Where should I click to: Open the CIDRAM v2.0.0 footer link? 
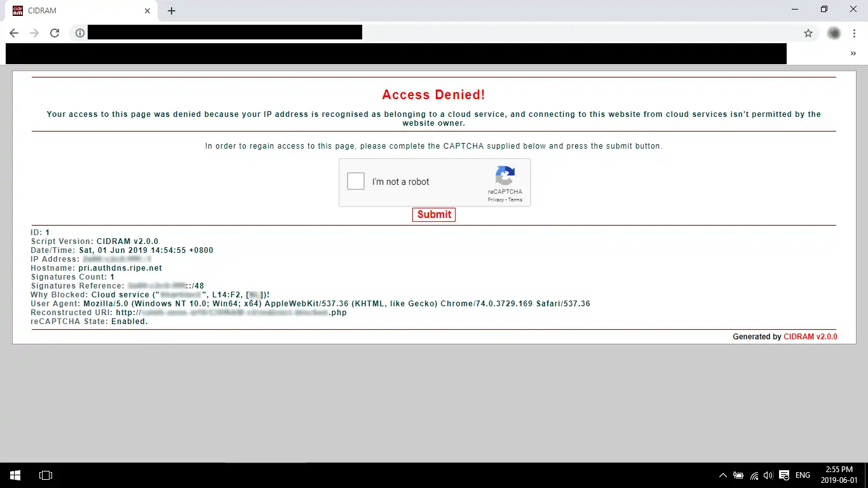tap(810, 337)
